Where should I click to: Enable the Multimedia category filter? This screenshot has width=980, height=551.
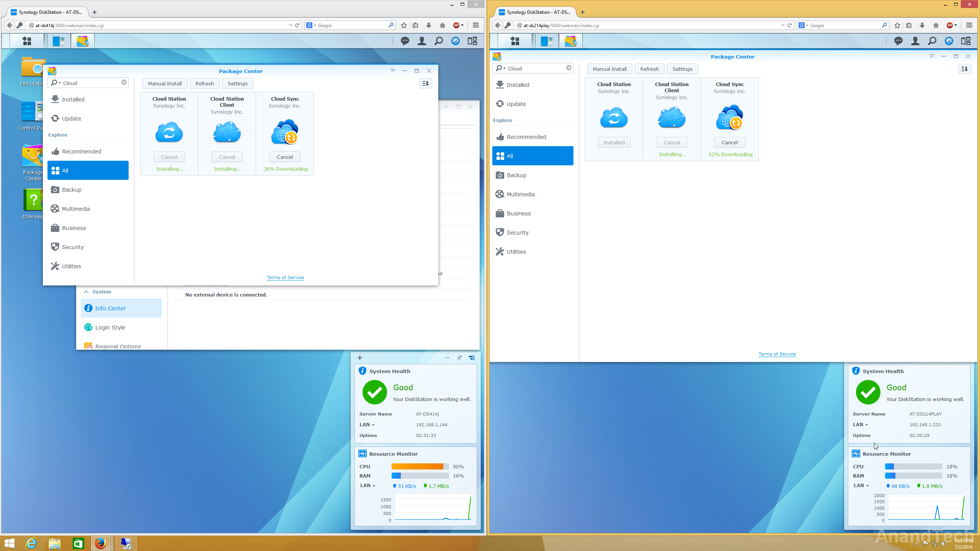[x=75, y=209]
